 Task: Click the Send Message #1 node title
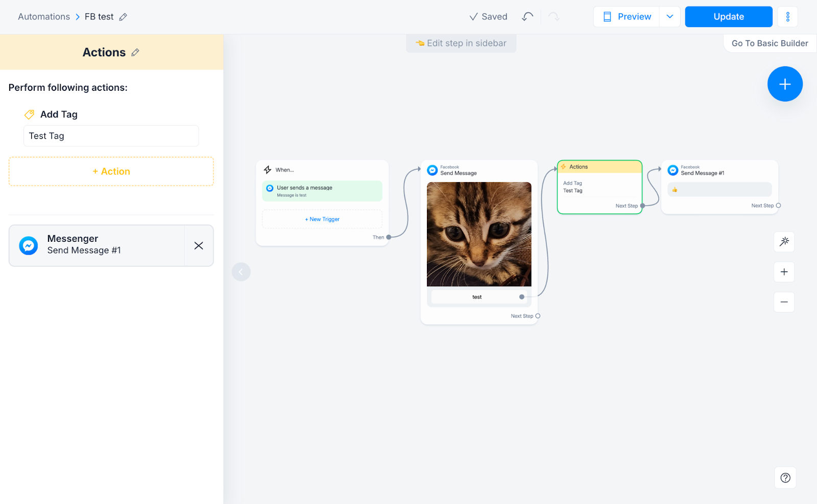[702, 173]
